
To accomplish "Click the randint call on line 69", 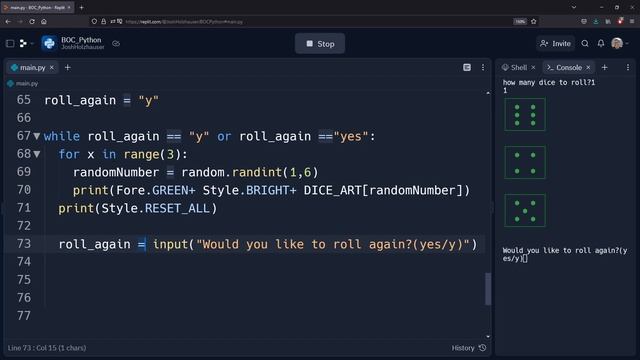I will tap(275, 172).
